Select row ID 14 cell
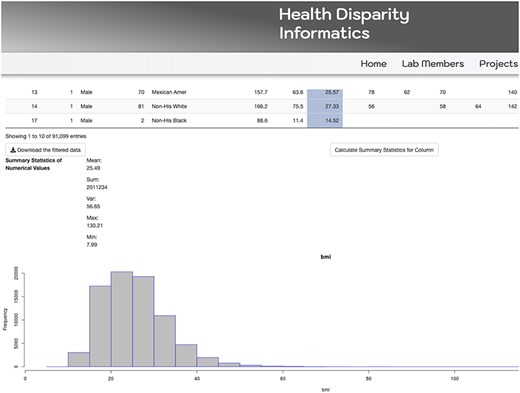Viewport: 520px width, 393px height. [x=34, y=106]
